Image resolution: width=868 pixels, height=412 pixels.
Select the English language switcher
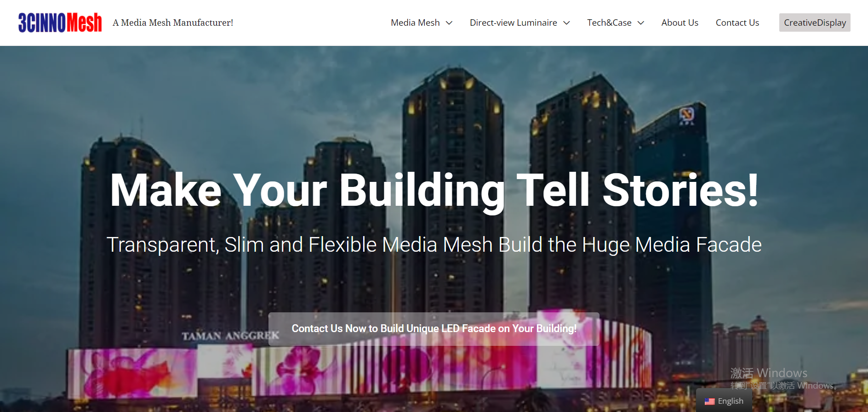point(724,401)
